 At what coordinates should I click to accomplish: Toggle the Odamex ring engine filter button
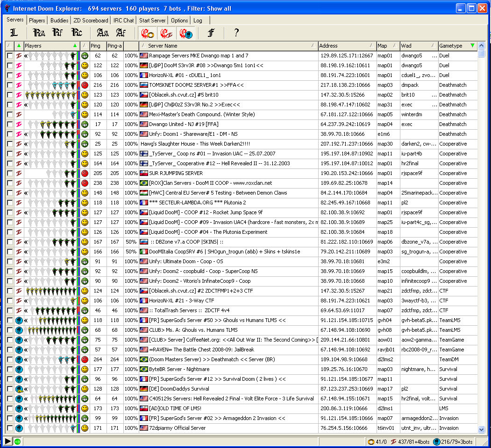[148, 33]
